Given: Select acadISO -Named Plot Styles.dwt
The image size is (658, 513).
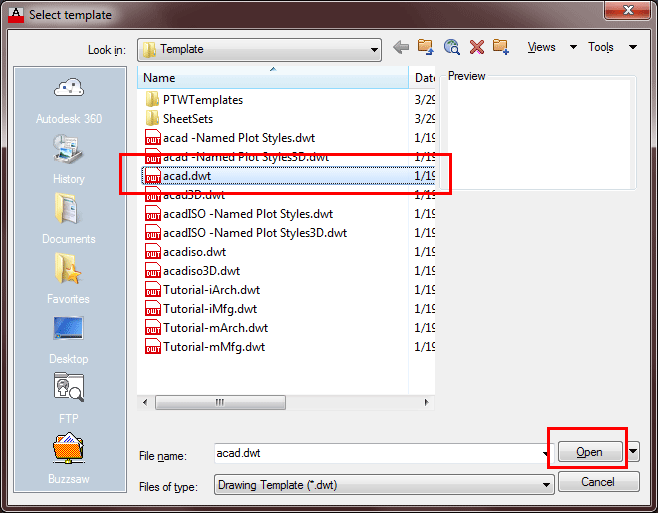Looking at the screenshot, I should [248, 214].
